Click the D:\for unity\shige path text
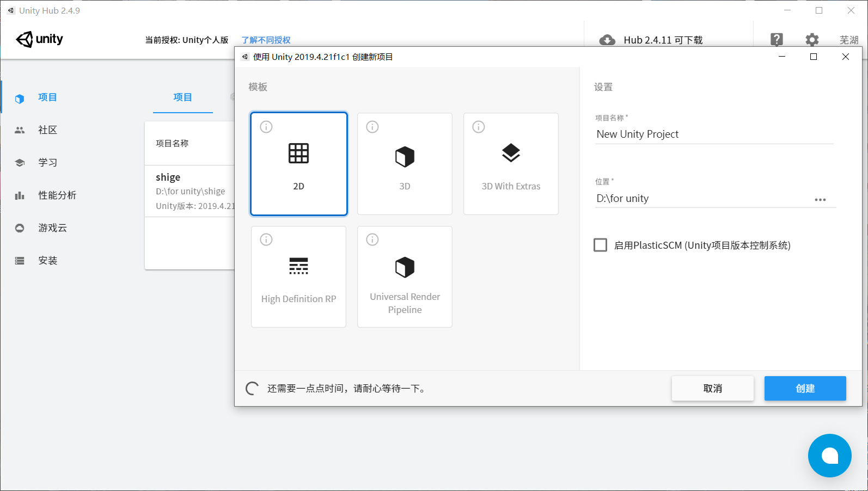The image size is (868, 491). pyautogui.click(x=191, y=192)
